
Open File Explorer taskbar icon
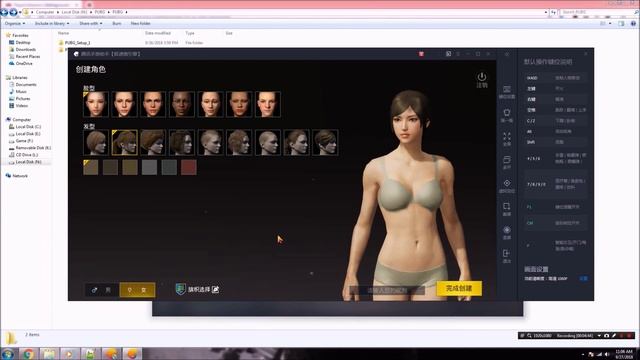click(x=49, y=353)
